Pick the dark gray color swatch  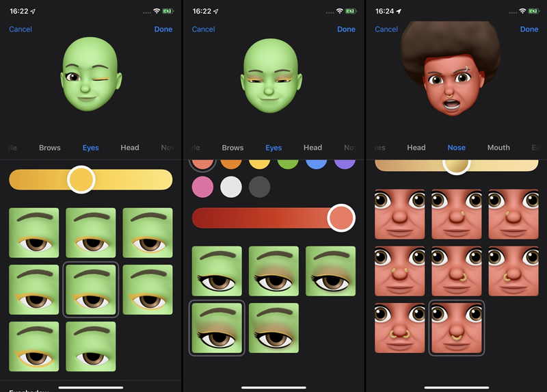pos(259,187)
